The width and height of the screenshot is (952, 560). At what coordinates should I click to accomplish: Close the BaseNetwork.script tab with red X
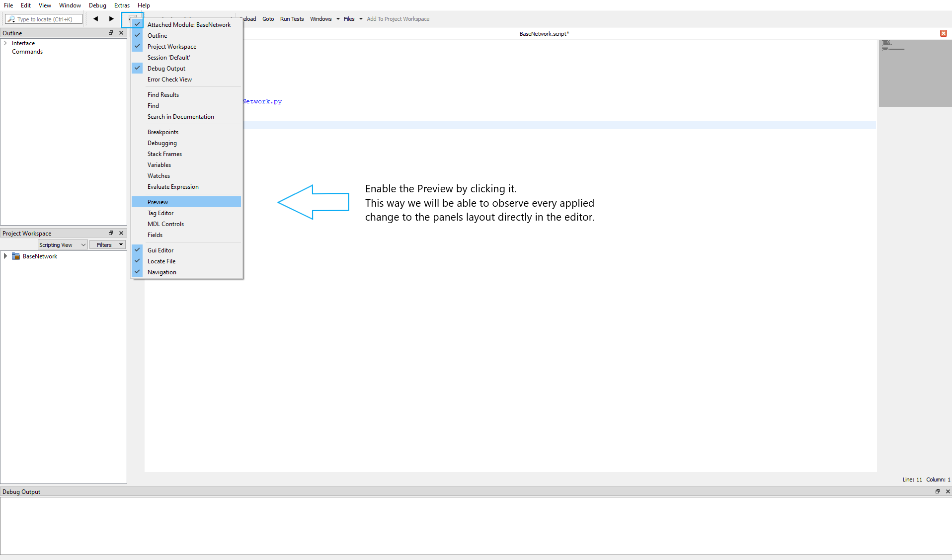coord(943,33)
